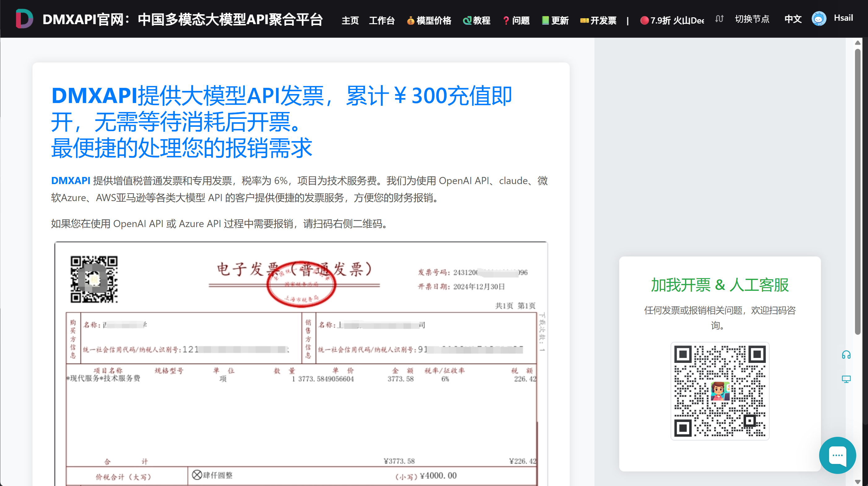
Task: Click the circled-X mark before 肆仟圆整
Action: point(197,475)
